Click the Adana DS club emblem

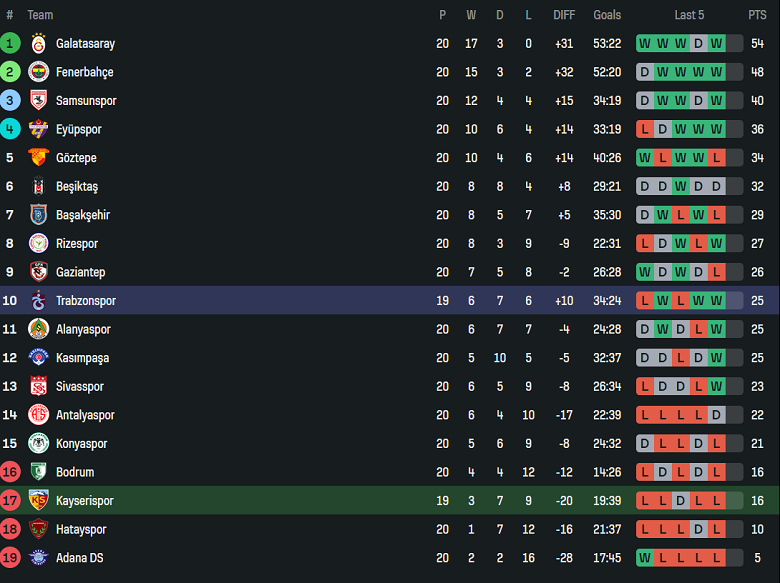pos(39,558)
